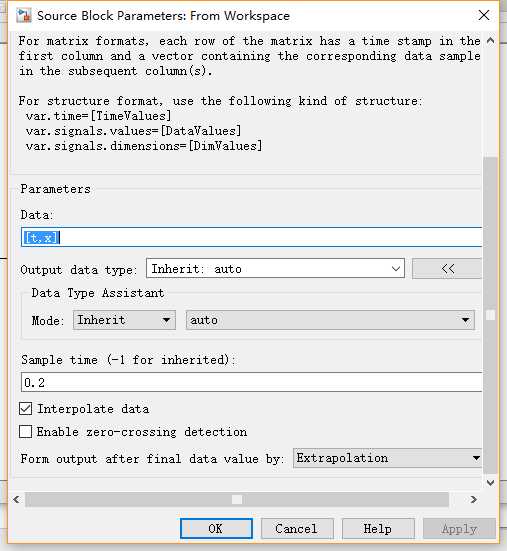Screen dimensions: 507x551
Task: Click the Simulink block icon in title bar
Action: click(24, 16)
